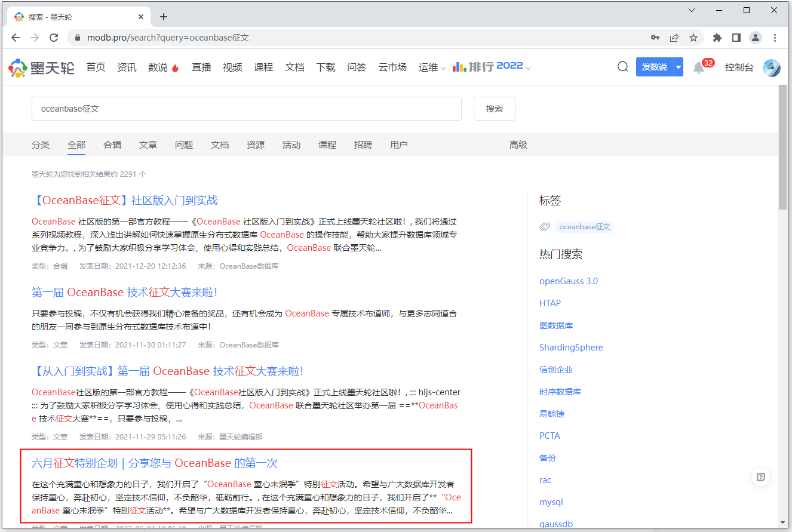This screenshot has width=792, height=532.
Task: Click the floating help question icon
Action: point(761,477)
